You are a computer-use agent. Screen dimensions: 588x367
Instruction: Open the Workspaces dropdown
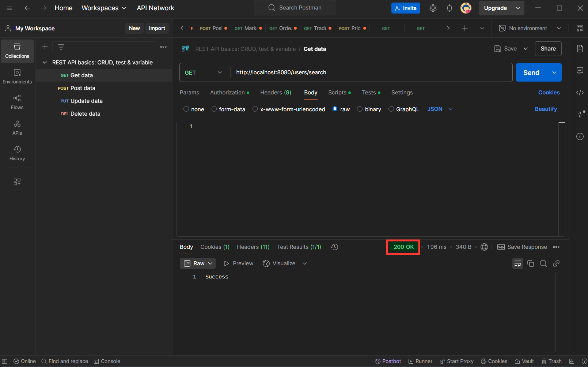pos(104,8)
